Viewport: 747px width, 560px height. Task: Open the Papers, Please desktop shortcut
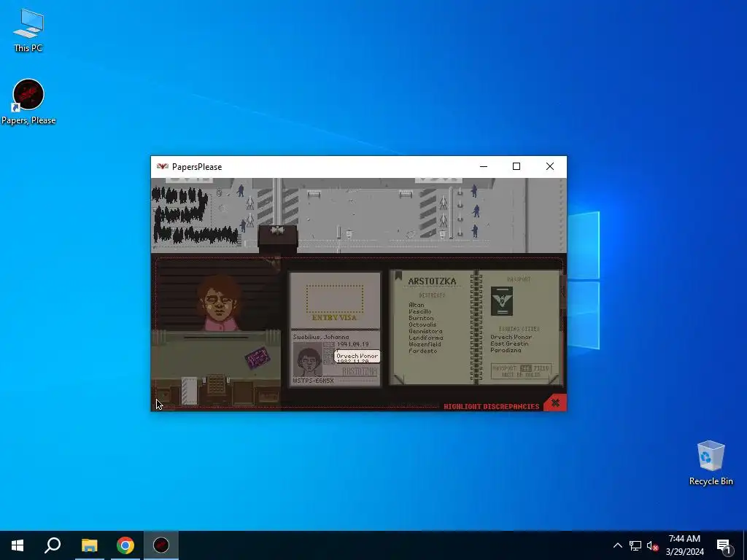point(28,102)
